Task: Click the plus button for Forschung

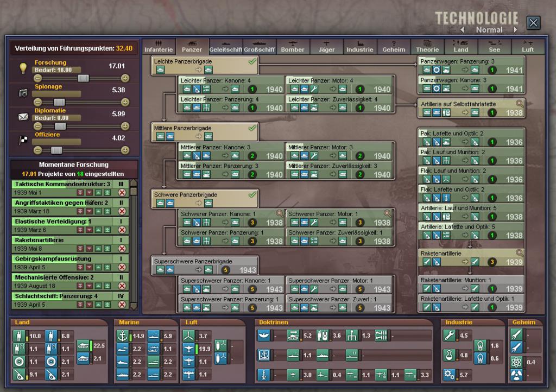Action: (x=125, y=78)
